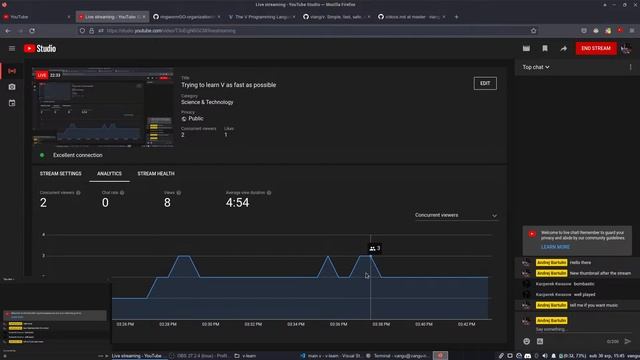Click the info icon next to Concurrent viewers

[78, 193]
